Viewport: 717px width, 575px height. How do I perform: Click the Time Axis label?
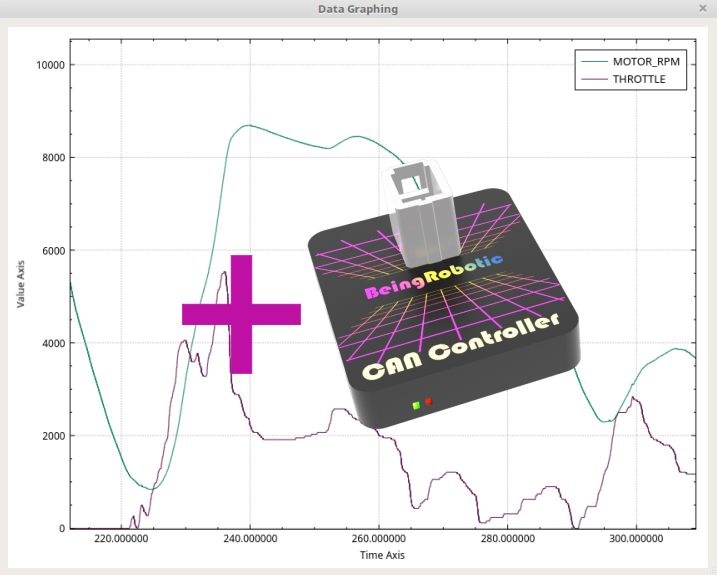point(382,555)
